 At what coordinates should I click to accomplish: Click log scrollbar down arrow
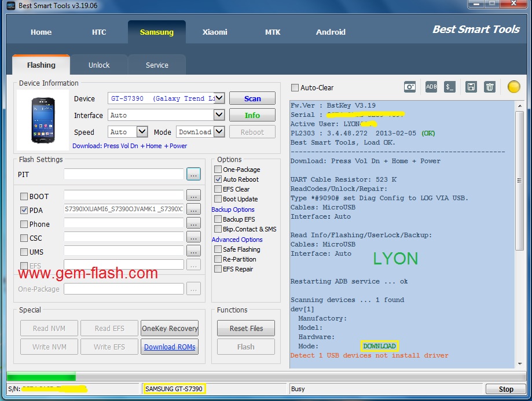[x=519, y=364]
